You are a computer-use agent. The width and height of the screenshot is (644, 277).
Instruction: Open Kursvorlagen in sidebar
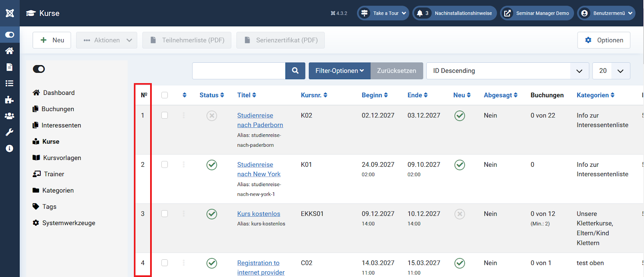[x=57, y=158]
